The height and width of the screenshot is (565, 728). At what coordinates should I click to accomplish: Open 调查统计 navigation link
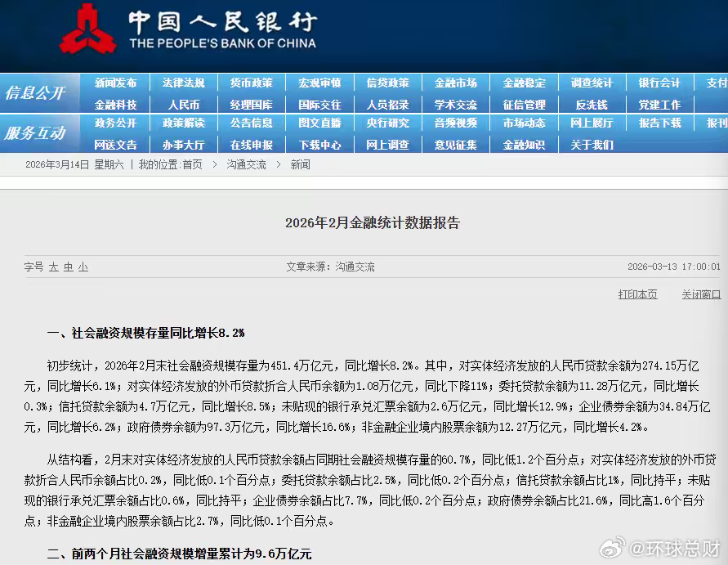[x=592, y=83]
